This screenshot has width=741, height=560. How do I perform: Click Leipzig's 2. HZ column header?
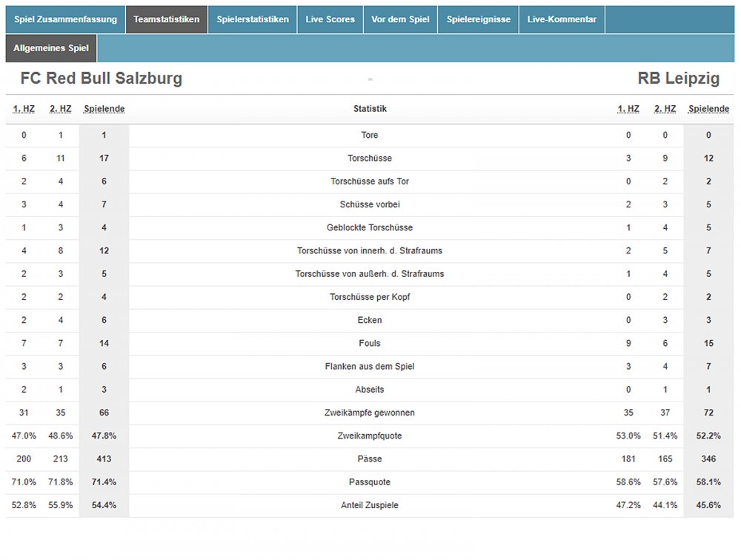[x=665, y=109]
